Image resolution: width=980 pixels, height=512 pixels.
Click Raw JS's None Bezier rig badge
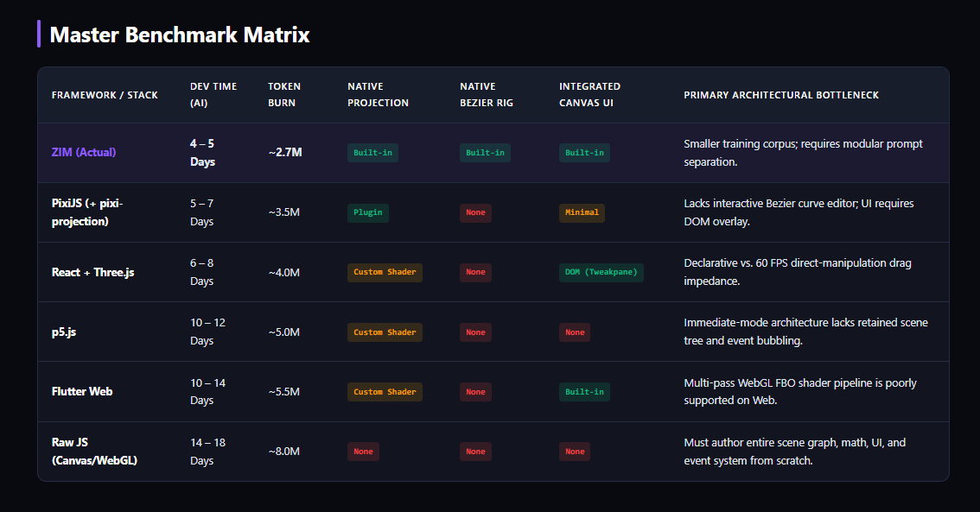pos(475,452)
